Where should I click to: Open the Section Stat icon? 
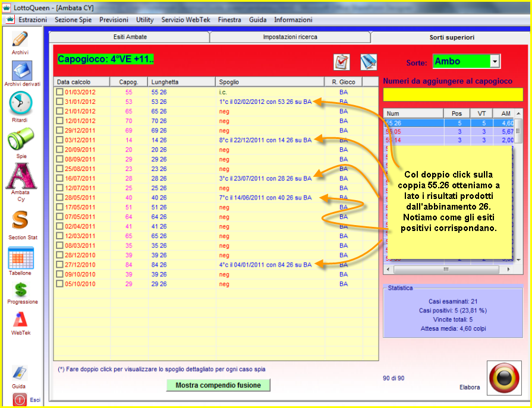tap(20, 220)
